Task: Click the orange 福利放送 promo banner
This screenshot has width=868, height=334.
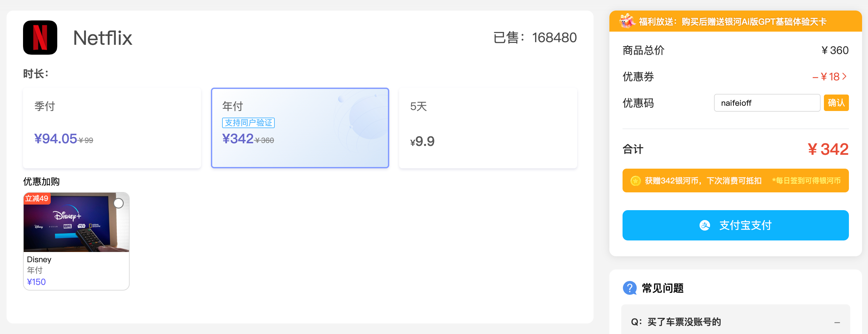Action: pyautogui.click(x=734, y=21)
